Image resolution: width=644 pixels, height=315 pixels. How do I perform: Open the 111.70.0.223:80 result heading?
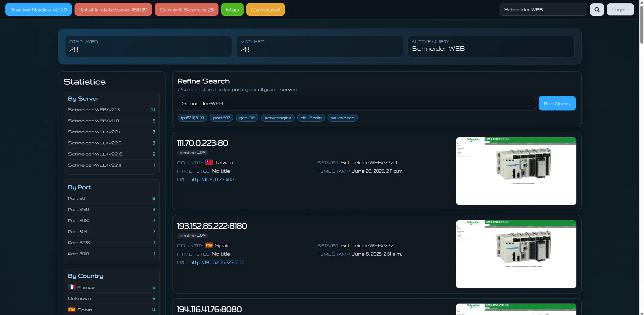pyautogui.click(x=202, y=143)
